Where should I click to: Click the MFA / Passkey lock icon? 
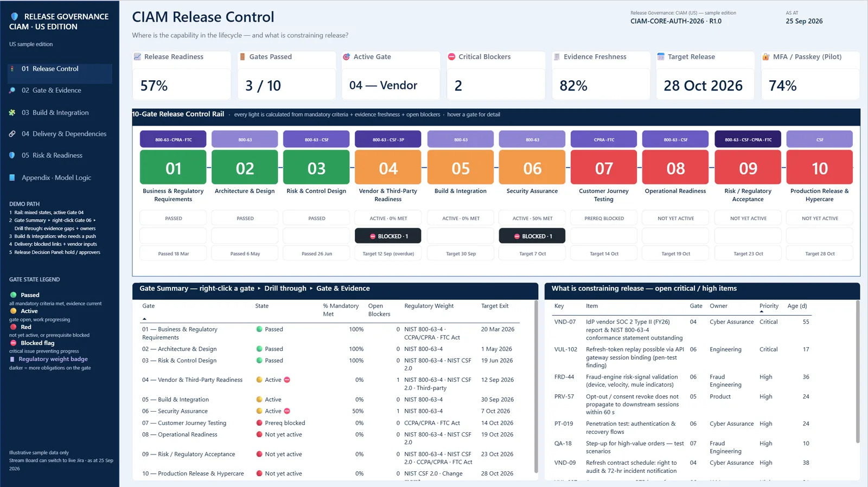766,57
